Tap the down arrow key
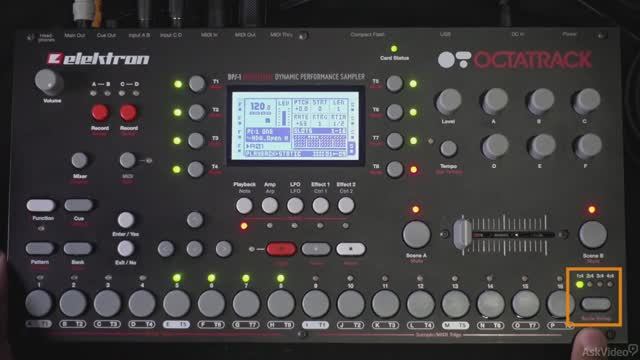The width and height of the screenshot is (640, 360). pos(195,249)
